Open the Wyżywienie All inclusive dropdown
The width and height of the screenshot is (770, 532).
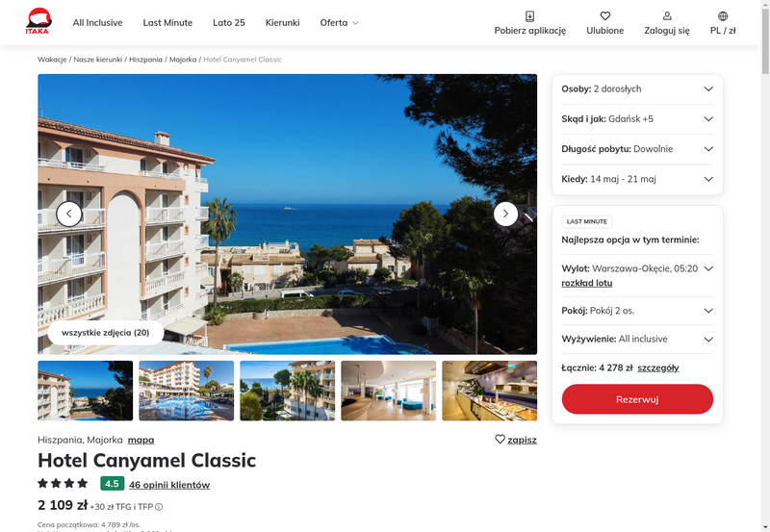[x=637, y=340]
